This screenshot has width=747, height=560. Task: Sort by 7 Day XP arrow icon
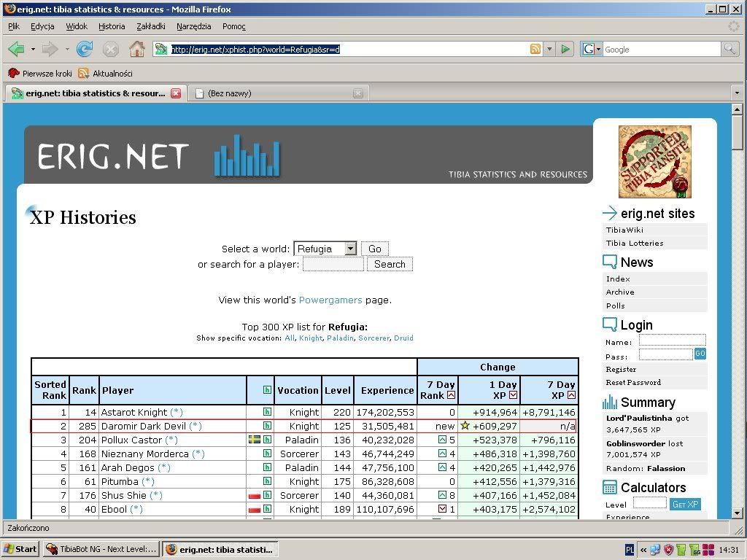tap(572, 395)
